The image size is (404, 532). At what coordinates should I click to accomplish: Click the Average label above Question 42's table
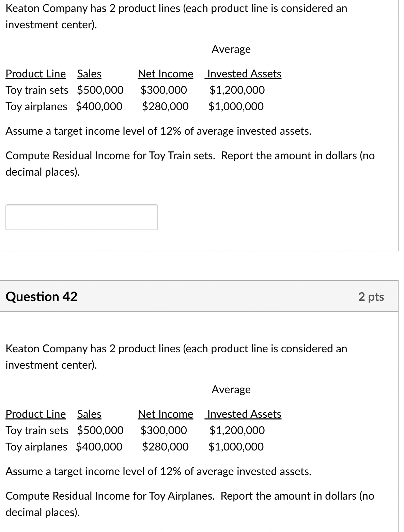(231, 389)
